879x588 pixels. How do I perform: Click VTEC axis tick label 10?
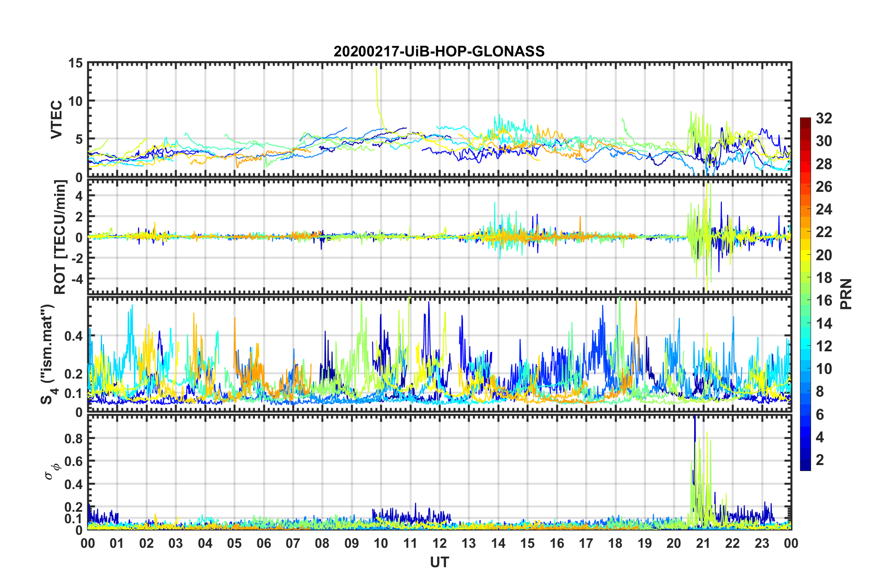pyautogui.click(x=75, y=101)
